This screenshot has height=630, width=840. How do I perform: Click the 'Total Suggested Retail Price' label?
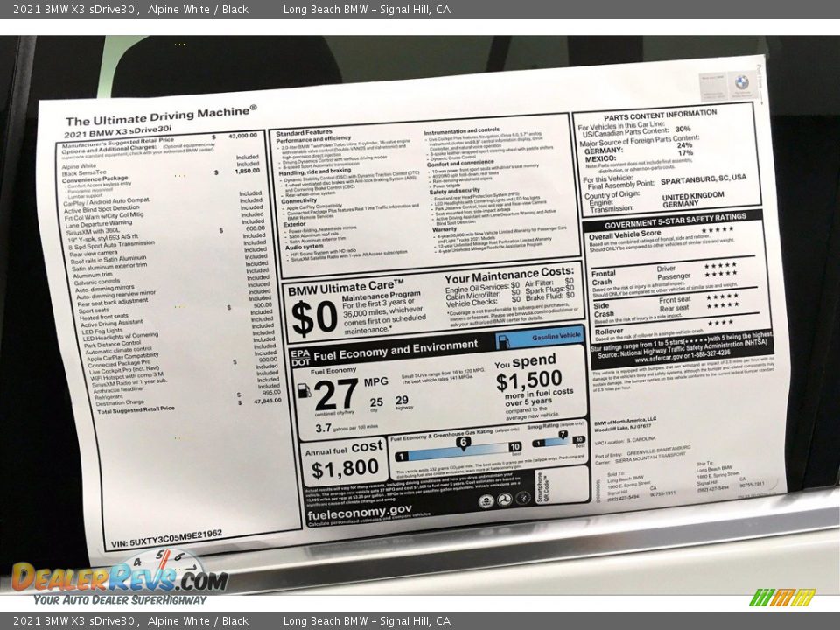click(x=136, y=409)
